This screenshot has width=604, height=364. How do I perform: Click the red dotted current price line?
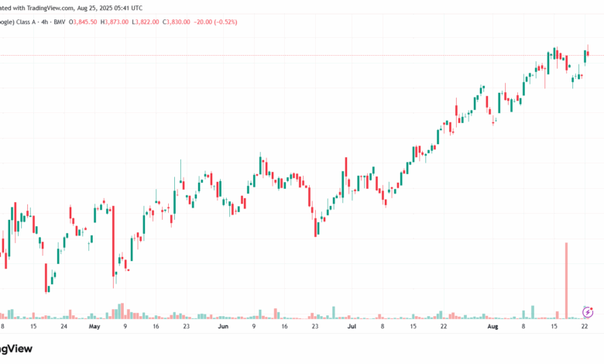click(x=302, y=56)
